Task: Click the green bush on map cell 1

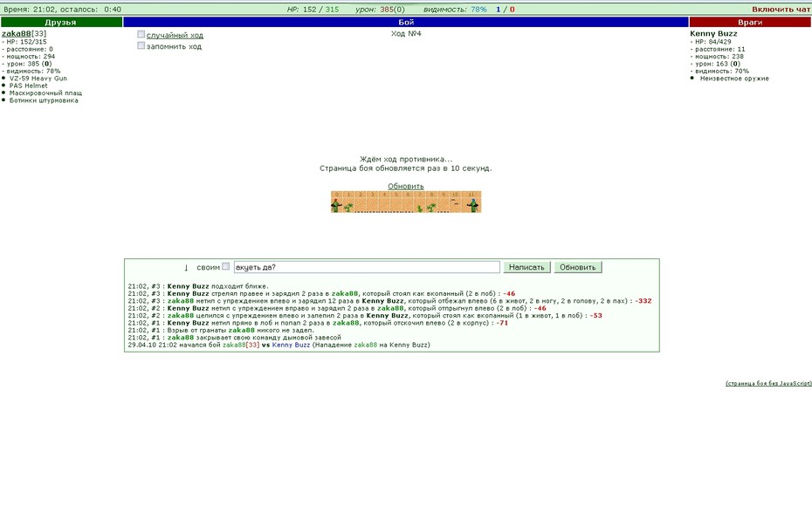Action: click(x=348, y=208)
